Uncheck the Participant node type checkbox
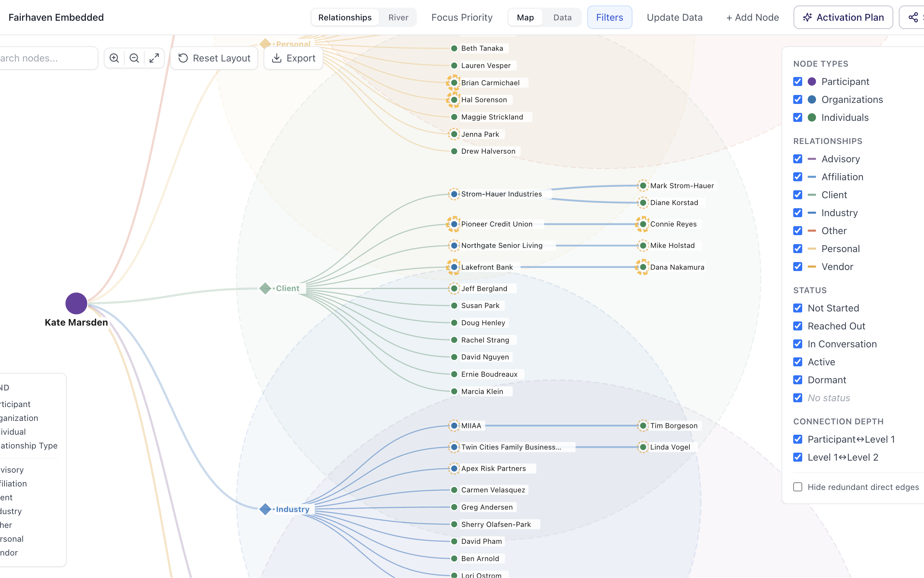The width and height of the screenshot is (924, 578). click(x=798, y=81)
